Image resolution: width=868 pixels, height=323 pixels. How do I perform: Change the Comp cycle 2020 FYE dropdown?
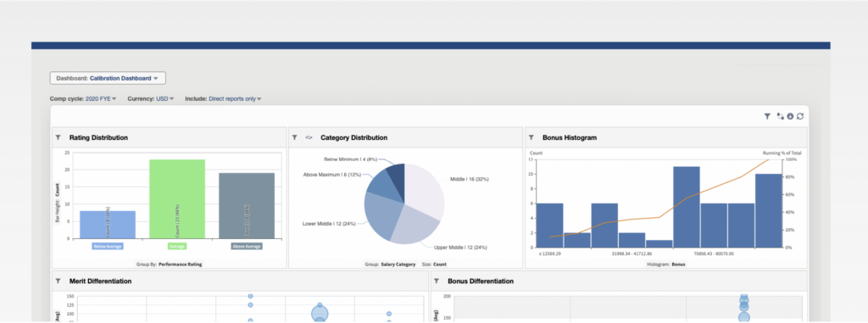[101, 98]
